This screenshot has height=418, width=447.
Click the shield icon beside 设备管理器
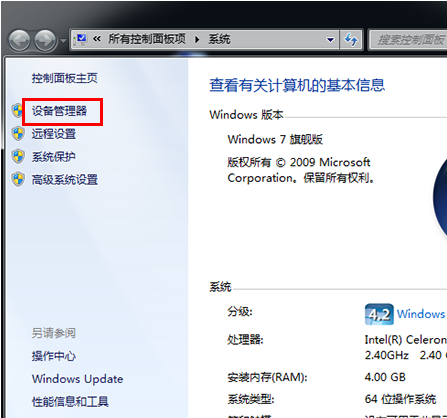(x=17, y=111)
